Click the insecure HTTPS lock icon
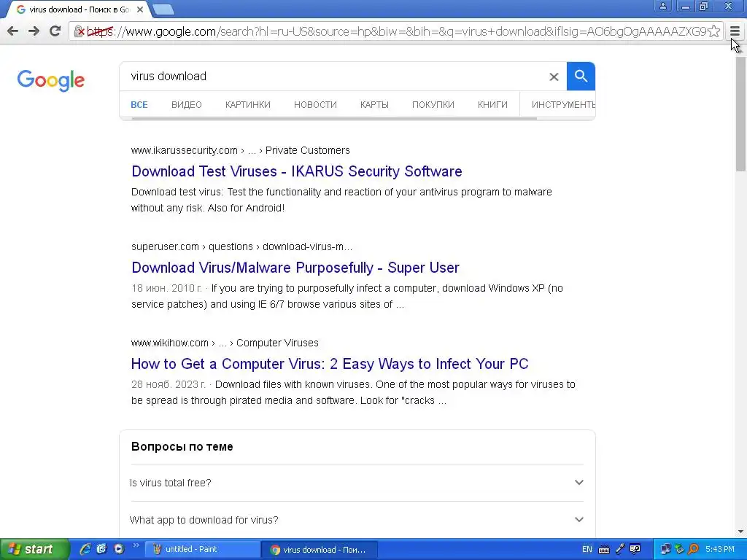Image resolution: width=747 pixels, height=560 pixels. (80, 31)
